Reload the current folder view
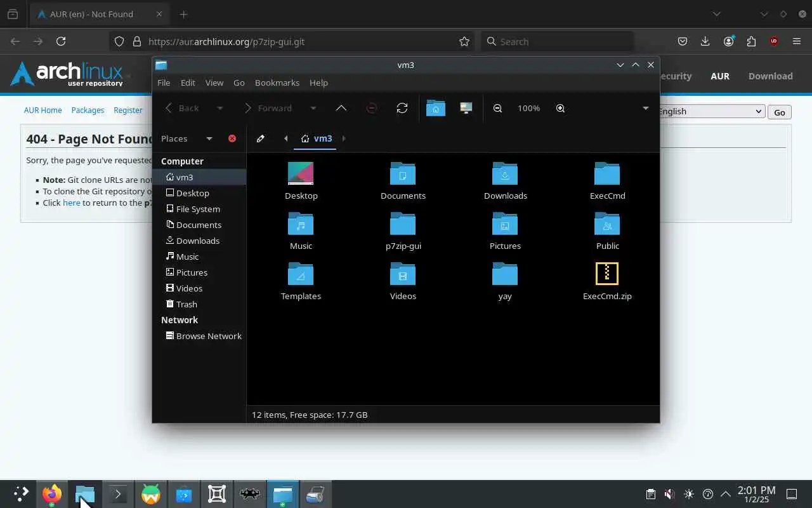Screen dimensions: 812x508 402,108
